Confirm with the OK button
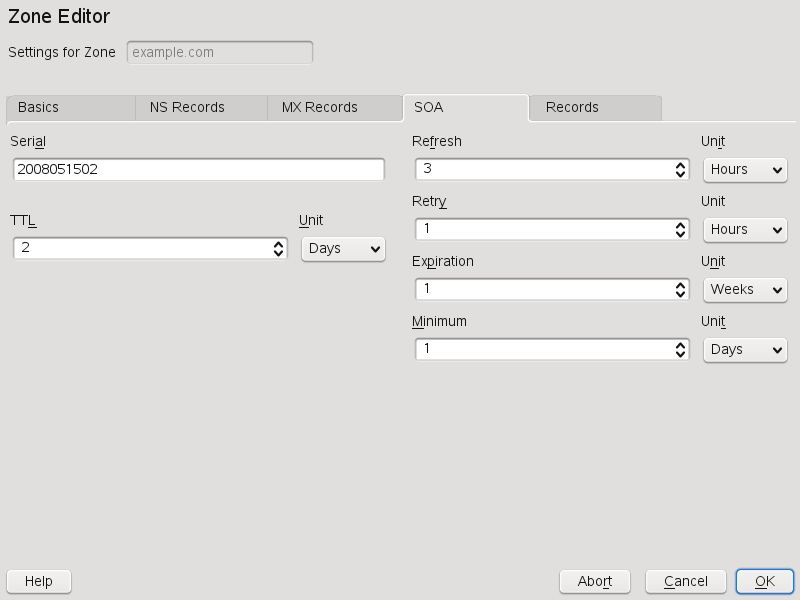 [x=765, y=581]
